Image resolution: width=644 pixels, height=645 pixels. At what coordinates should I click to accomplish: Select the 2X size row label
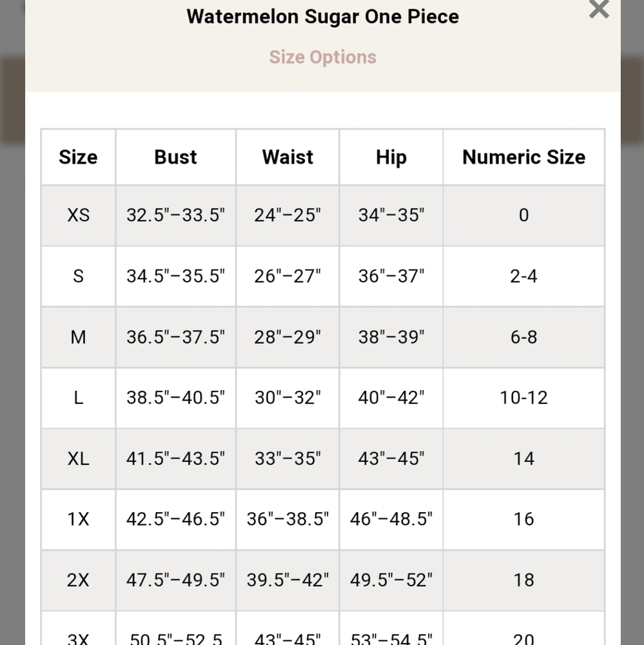point(78,580)
